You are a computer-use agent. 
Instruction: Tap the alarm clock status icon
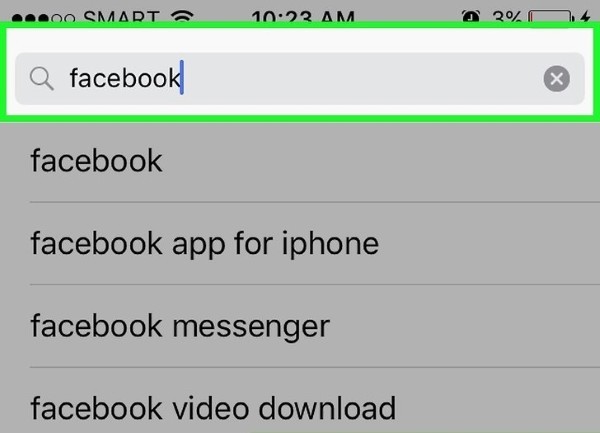[471, 16]
